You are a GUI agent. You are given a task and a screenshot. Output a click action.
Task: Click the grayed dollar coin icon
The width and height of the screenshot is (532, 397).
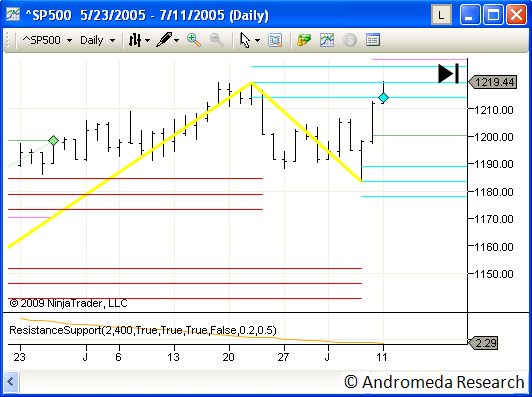350,40
